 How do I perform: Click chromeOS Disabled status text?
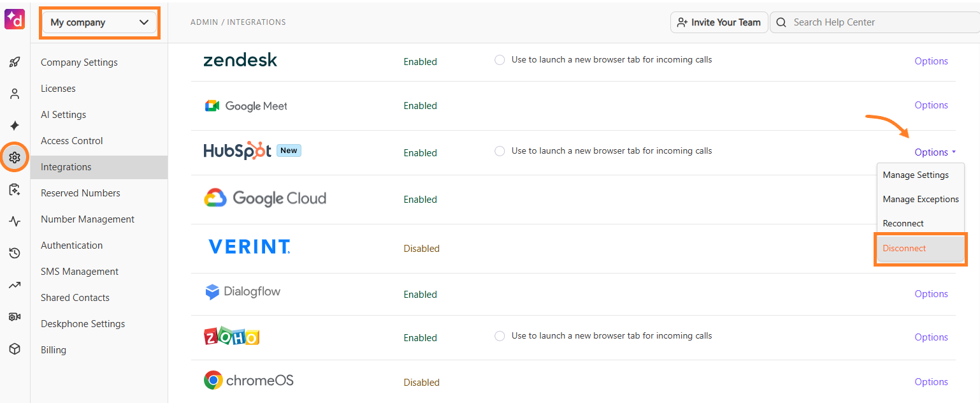pyautogui.click(x=421, y=383)
